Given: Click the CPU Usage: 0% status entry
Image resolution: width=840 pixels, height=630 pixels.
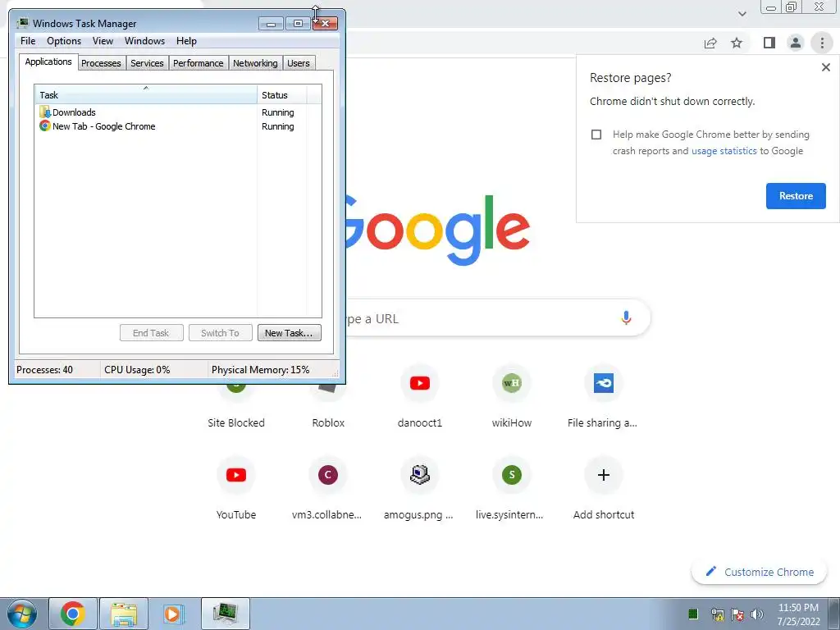Looking at the screenshot, I should 154,370.
